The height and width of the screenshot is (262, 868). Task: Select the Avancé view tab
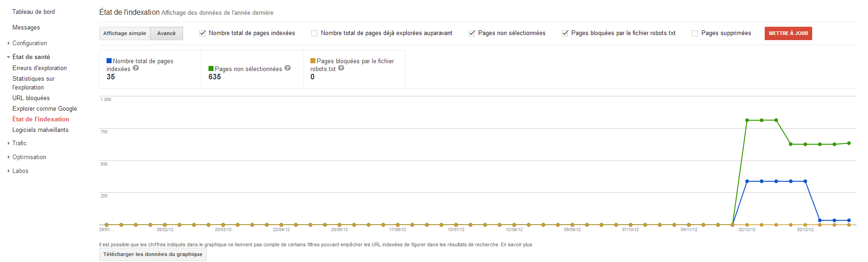click(166, 33)
